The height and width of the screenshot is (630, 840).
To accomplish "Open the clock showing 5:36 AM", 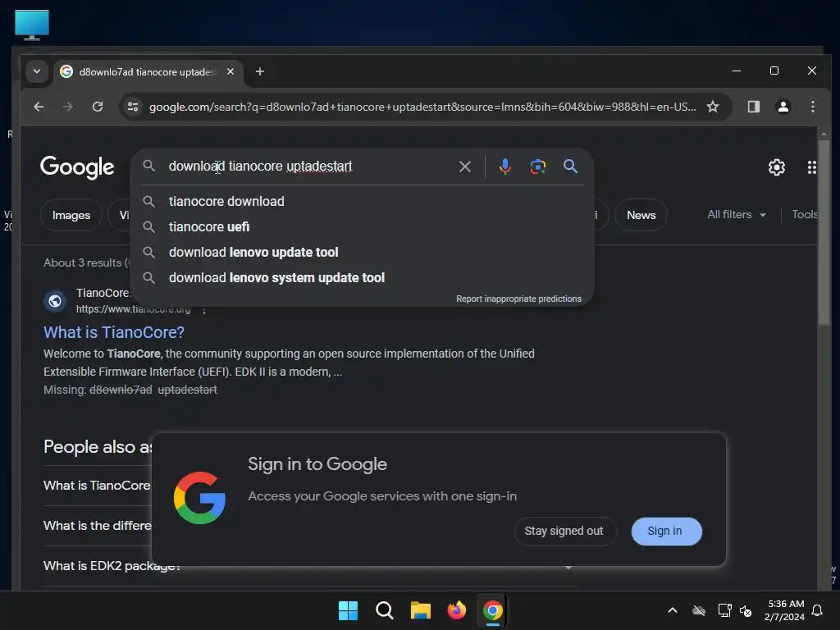I will pos(785,610).
